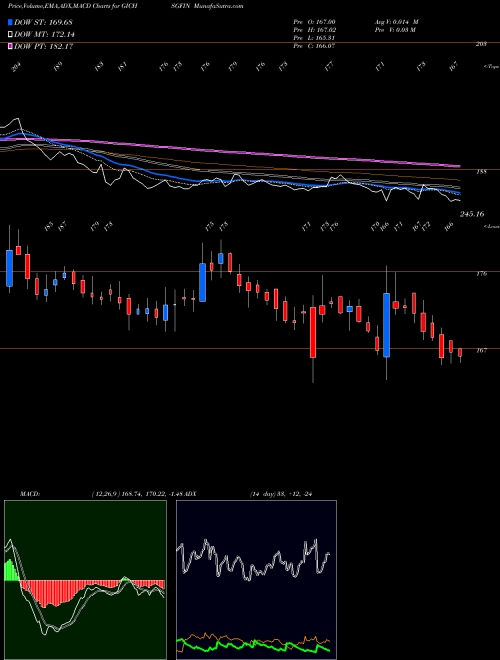
Task: Click the 245.16 value label
Action: point(472,214)
